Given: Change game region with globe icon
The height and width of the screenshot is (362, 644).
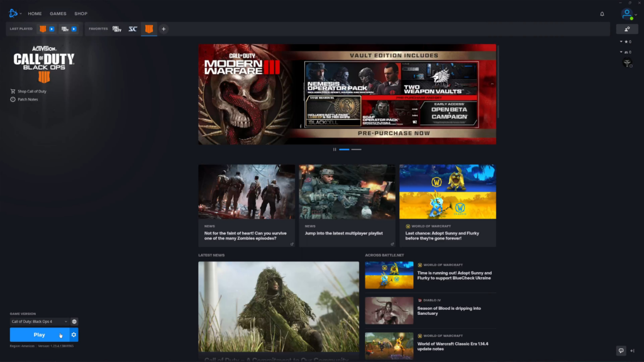Looking at the screenshot, I should pyautogui.click(x=74, y=322).
